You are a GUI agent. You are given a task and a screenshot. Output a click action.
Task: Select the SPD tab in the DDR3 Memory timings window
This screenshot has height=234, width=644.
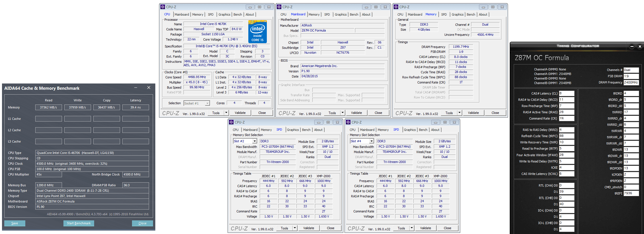coord(444,14)
